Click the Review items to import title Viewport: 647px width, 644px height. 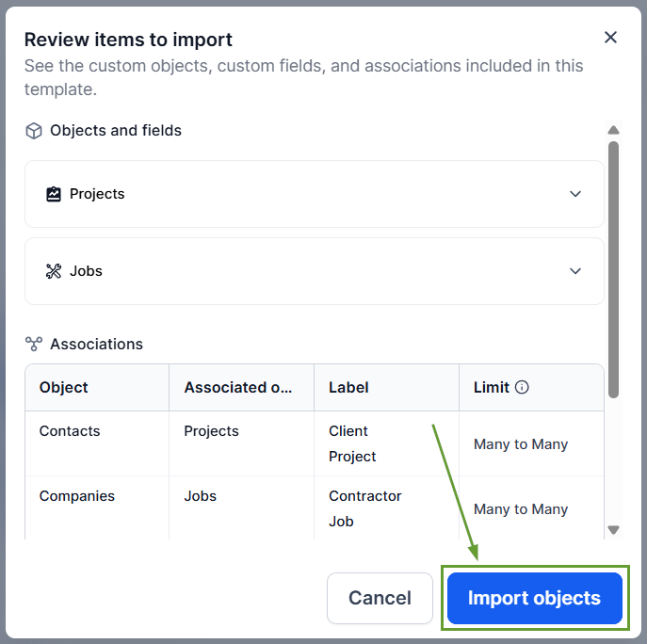point(128,40)
